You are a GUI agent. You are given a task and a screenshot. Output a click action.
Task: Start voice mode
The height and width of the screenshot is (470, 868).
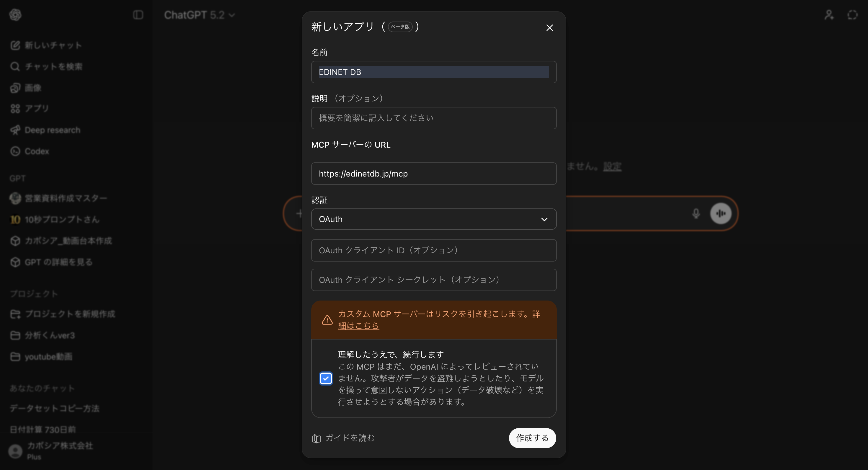tap(721, 214)
